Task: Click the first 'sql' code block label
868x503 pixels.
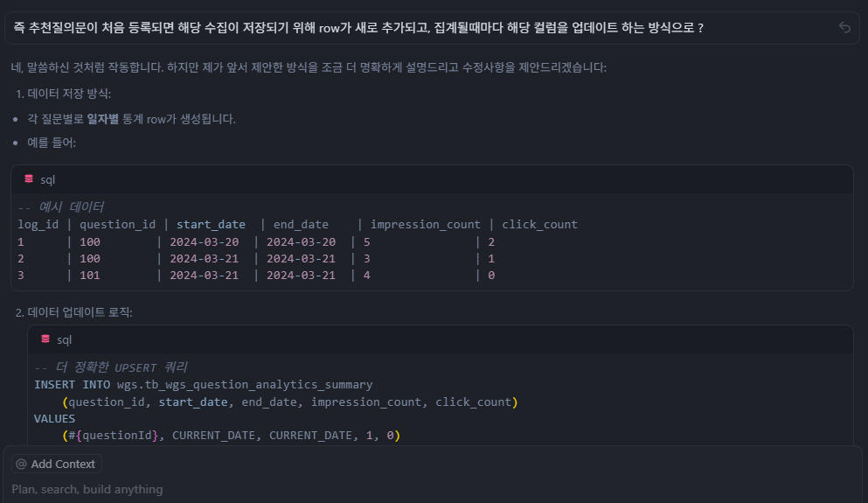Action: point(48,179)
